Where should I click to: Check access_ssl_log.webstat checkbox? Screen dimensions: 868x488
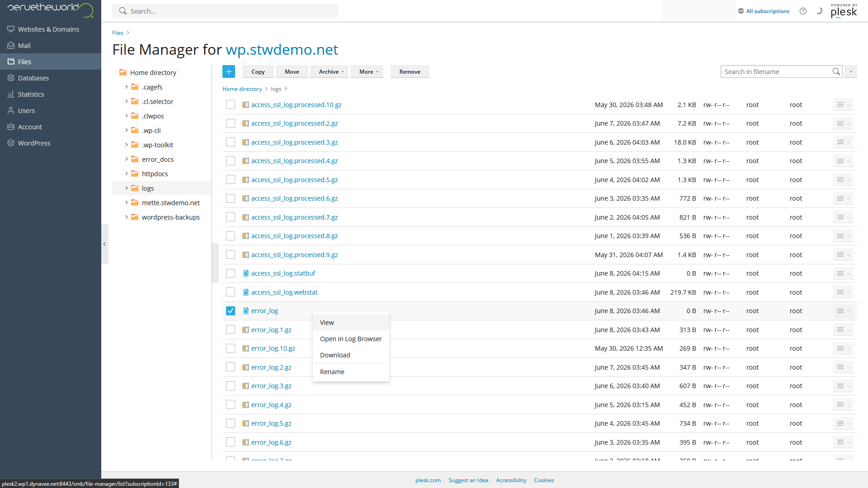click(231, 292)
